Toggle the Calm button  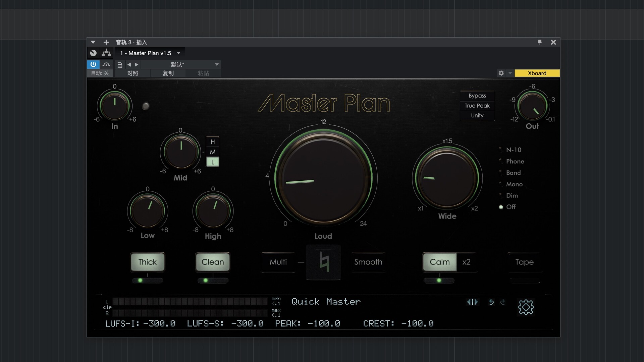[440, 262]
